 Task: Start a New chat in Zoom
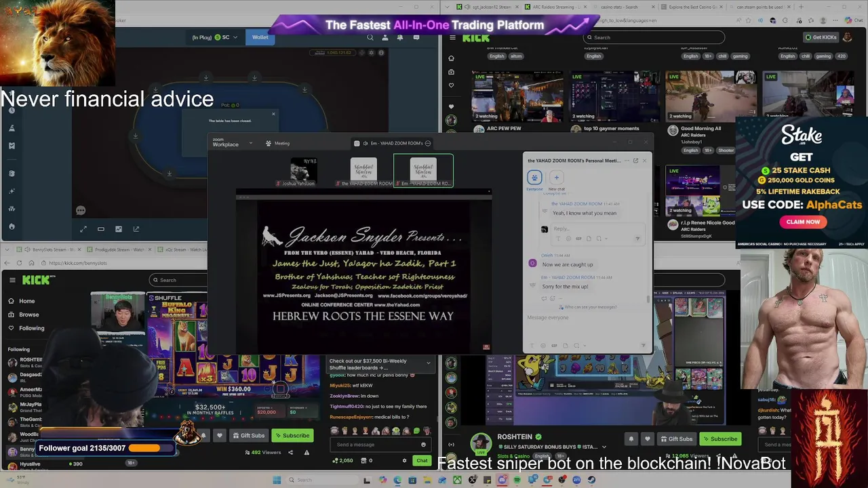click(x=556, y=178)
